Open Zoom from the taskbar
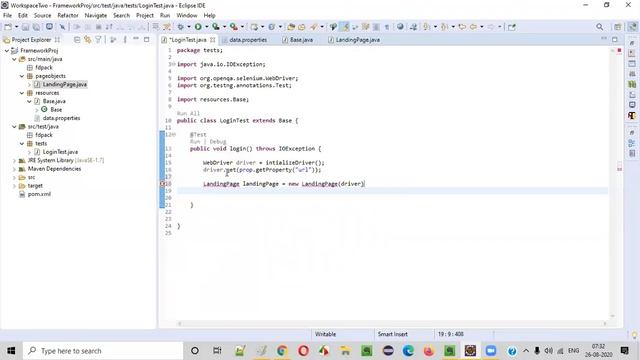The height and width of the screenshot is (360, 640). click(491, 351)
